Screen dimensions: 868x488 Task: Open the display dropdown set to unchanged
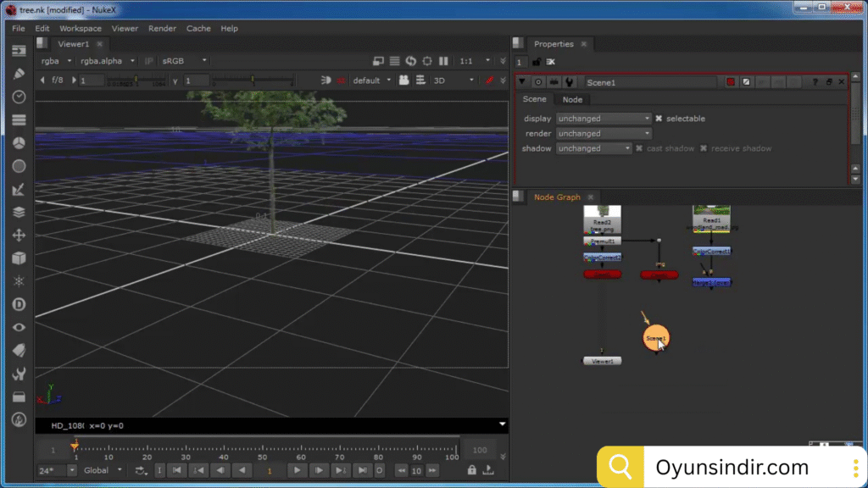tap(604, 119)
